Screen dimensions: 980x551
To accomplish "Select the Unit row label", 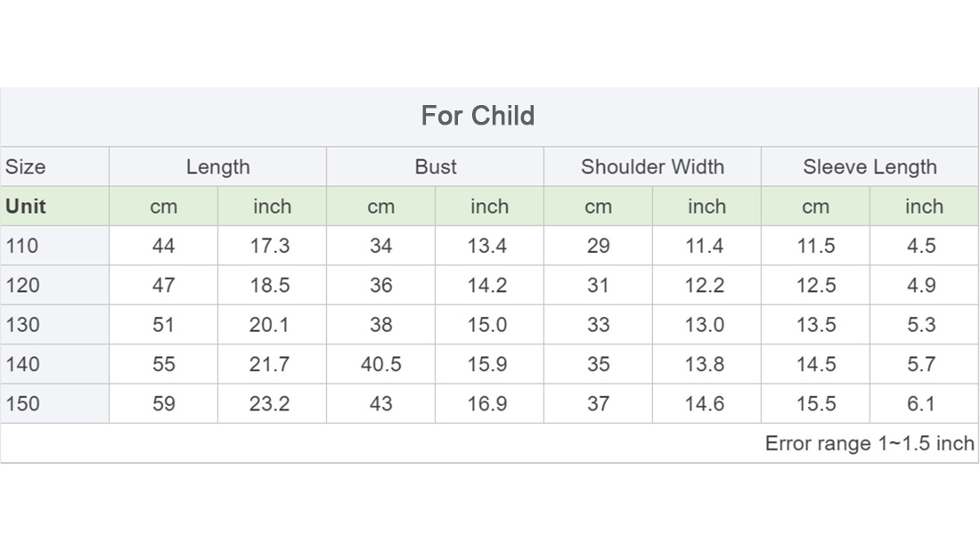I will click(26, 207).
